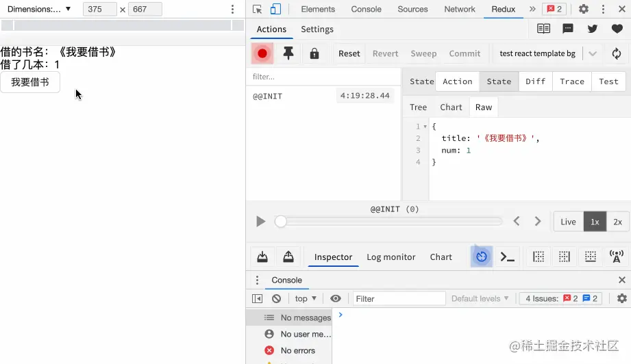
Task: Click the export state upload icon
Action: [288, 257]
